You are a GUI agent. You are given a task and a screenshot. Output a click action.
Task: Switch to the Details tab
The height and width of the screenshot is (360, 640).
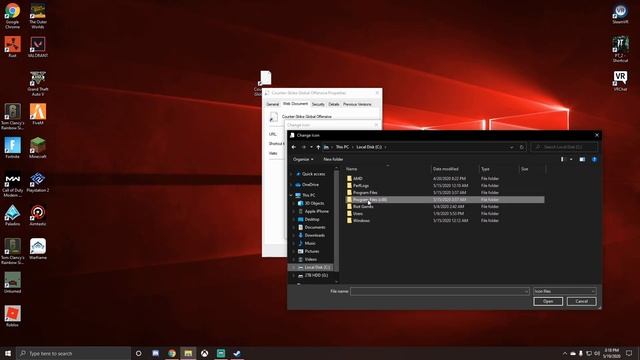[334, 104]
